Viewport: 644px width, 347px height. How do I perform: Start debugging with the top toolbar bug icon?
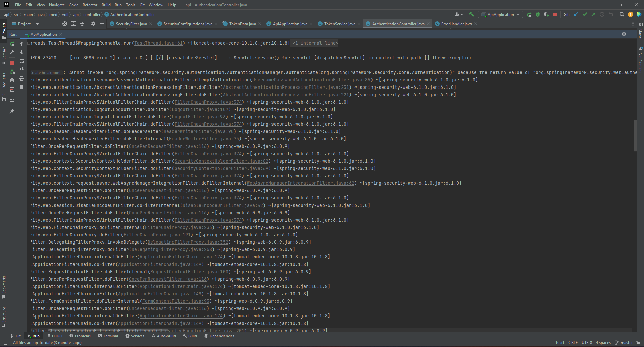538,14
